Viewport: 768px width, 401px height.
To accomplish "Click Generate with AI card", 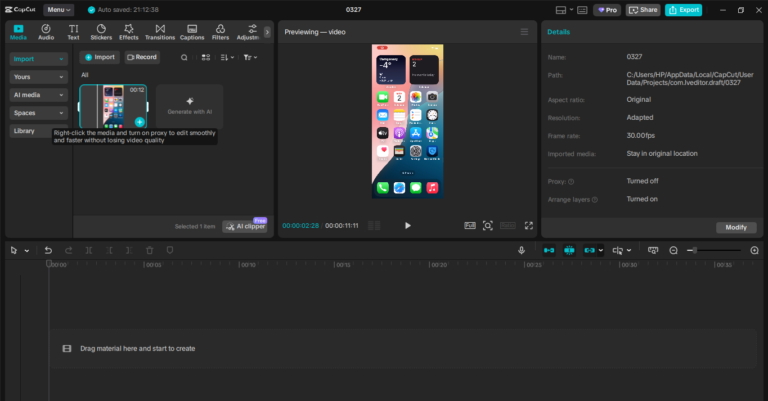I will [x=190, y=106].
